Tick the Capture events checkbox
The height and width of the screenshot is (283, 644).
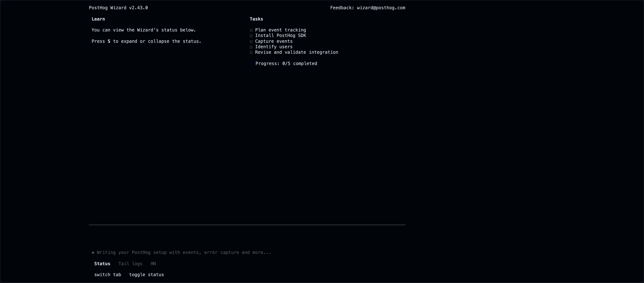point(251,41)
